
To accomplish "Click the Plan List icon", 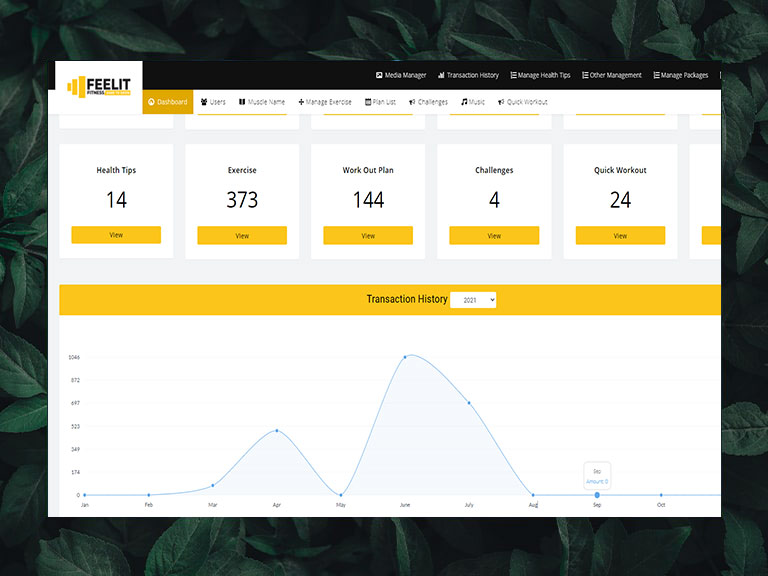I will coord(368,102).
